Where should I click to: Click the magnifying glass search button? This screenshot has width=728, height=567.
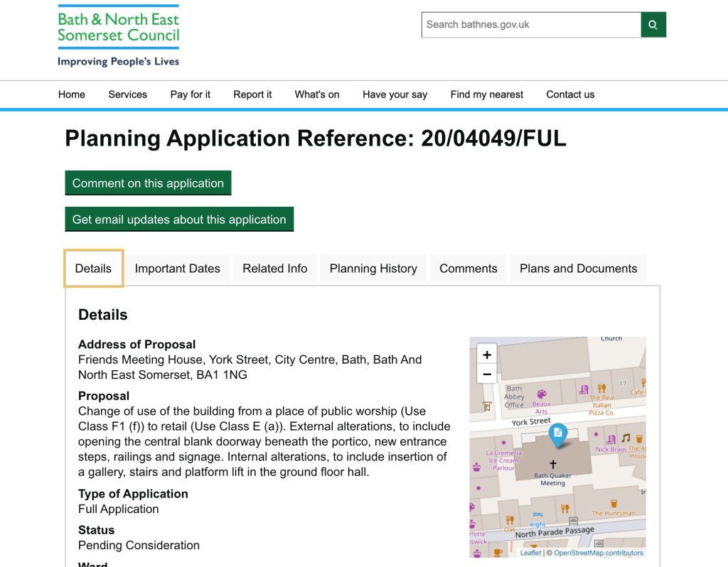[x=653, y=25]
